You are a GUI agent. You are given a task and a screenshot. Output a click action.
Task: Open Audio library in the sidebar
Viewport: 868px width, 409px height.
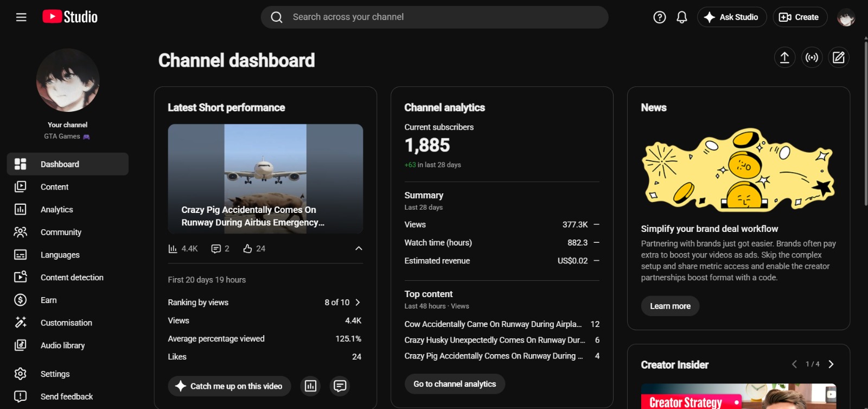tap(68, 345)
